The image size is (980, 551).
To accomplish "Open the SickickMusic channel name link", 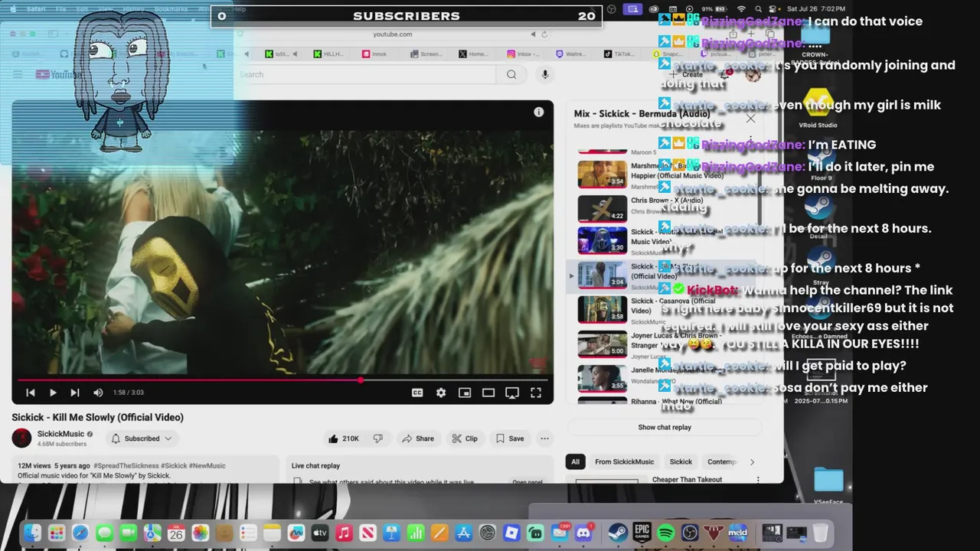I will click(x=60, y=434).
